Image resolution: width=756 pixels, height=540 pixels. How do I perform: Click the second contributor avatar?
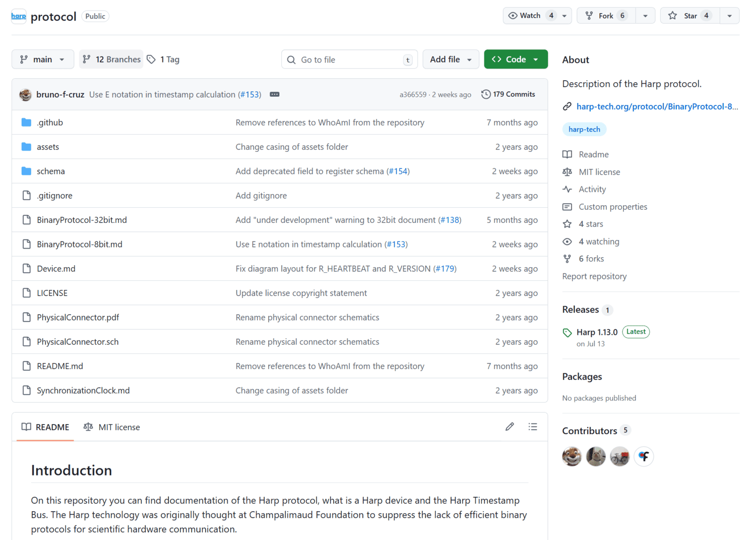coord(596,456)
